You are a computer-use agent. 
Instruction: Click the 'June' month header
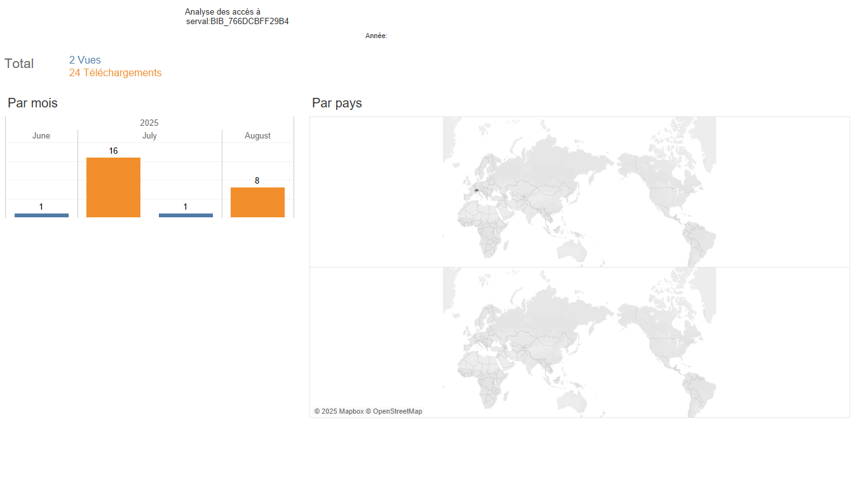pyautogui.click(x=41, y=136)
